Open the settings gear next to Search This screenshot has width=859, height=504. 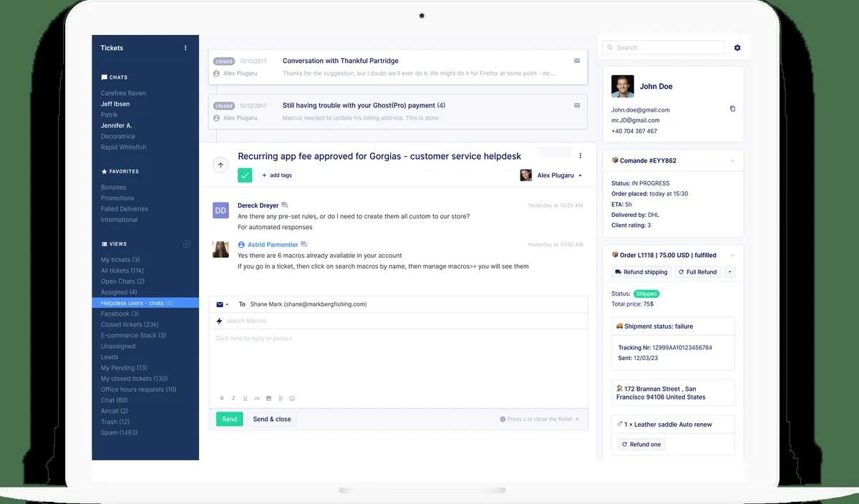tap(737, 48)
